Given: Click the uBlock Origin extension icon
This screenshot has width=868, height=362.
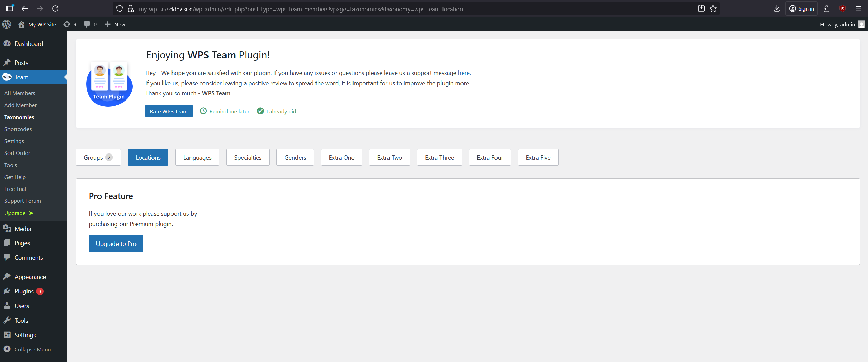Looking at the screenshot, I should point(842,8).
